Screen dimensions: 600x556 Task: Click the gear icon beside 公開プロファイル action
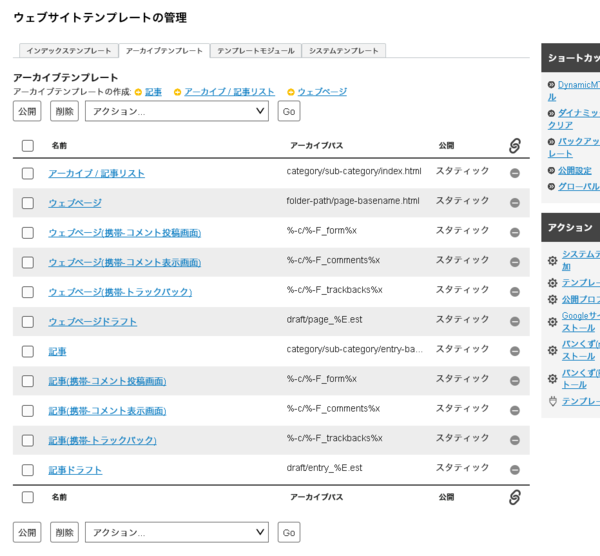click(x=552, y=299)
